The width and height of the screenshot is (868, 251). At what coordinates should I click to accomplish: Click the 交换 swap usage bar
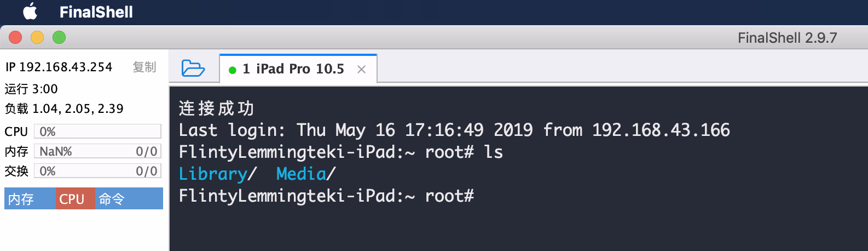(x=97, y=171)
